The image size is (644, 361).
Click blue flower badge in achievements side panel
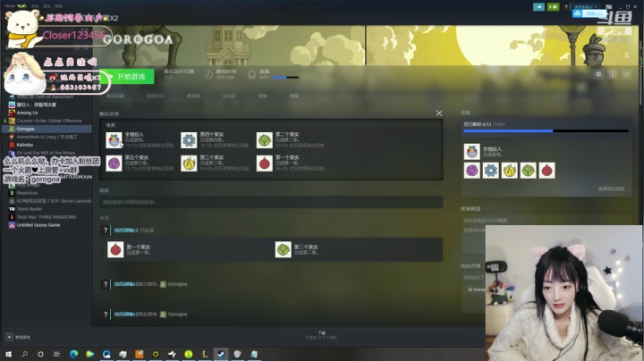pyautogui.click(x=491, y=171)
